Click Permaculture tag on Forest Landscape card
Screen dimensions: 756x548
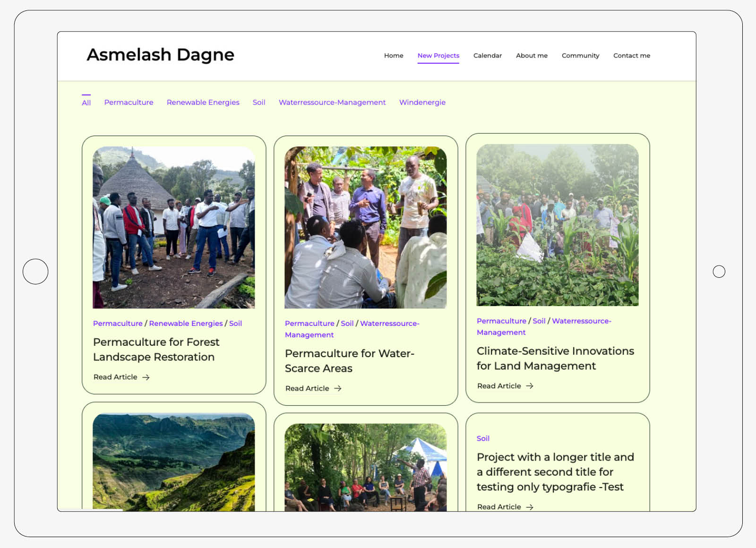pos(118,323)
